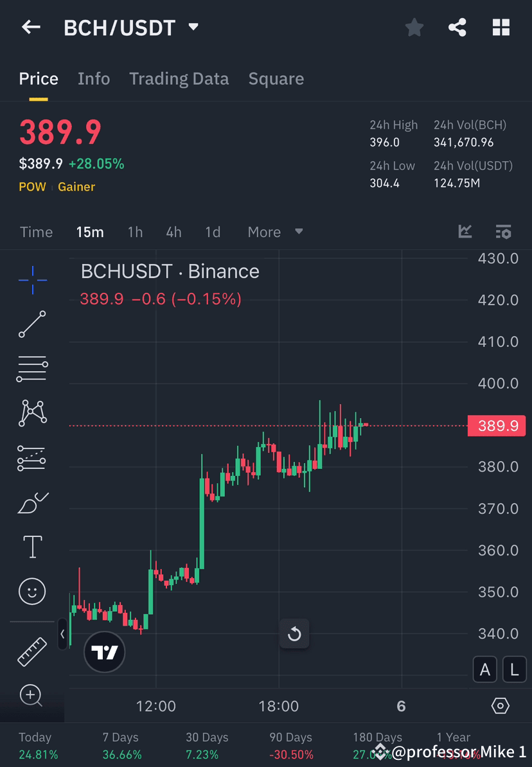532x767 pixels.
Task: Toggle the favorite star for BCH/USDT
Action: tap(414, 27)
